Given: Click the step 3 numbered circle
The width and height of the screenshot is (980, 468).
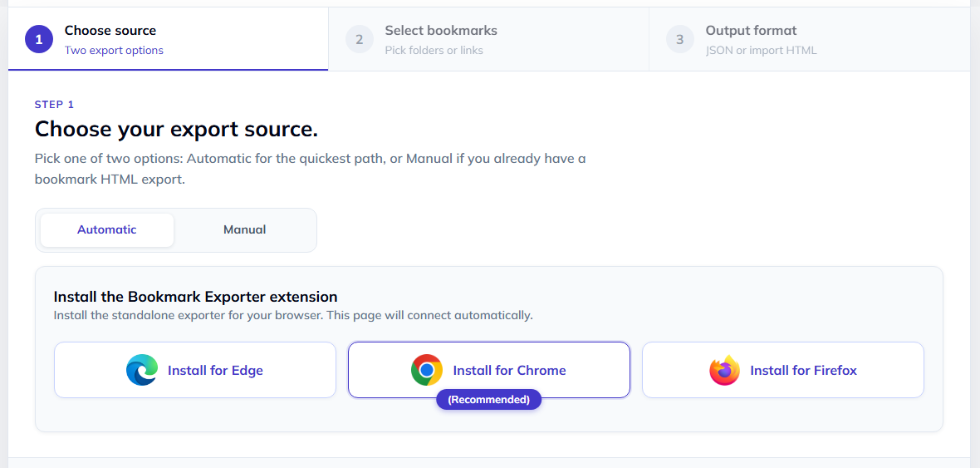Looking at the screenshot, I should [x=680, y=39].
